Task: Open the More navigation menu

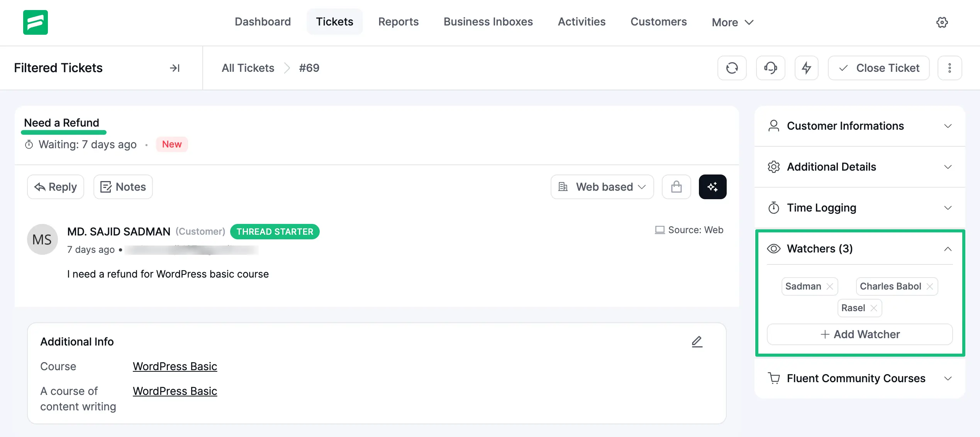Action: tap(731, 22)
